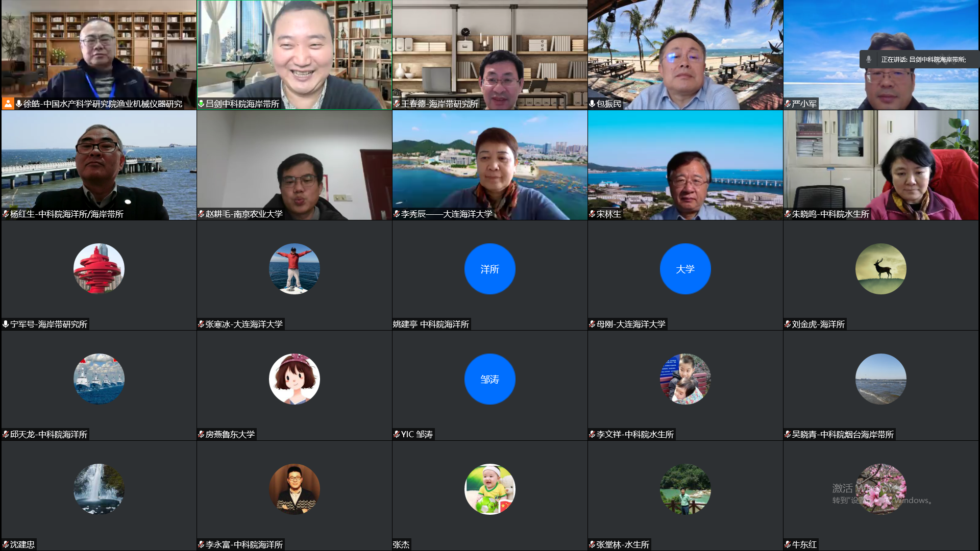This screenshot has width=980, height=551.
Task: Click the waterfall avatar of 沈建忠
Action: (99, 489)
